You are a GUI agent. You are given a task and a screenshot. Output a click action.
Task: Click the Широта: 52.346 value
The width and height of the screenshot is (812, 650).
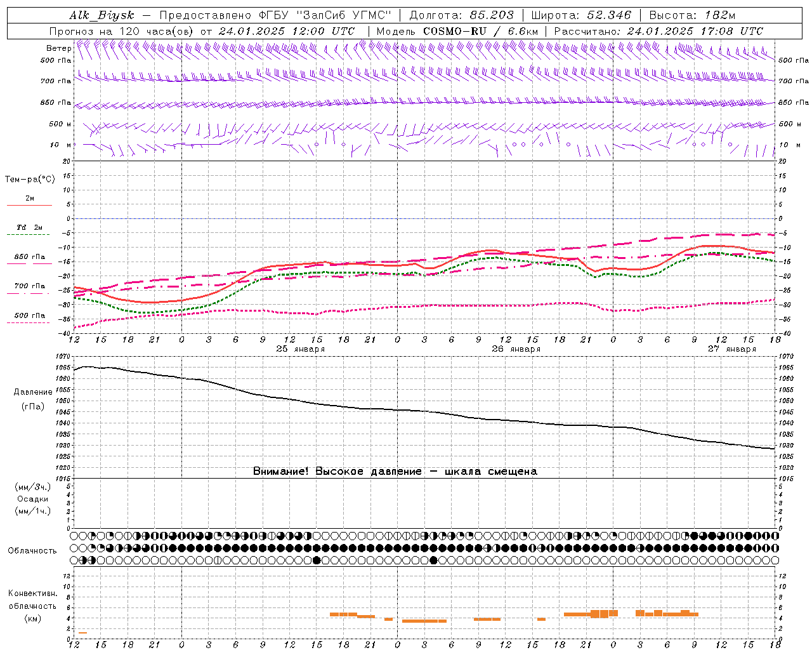[581, 15]
